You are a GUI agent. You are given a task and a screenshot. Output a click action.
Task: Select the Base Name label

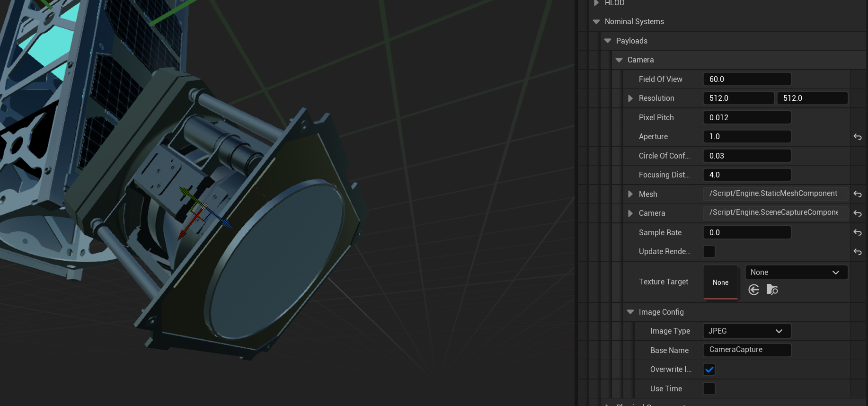point(669,350)
